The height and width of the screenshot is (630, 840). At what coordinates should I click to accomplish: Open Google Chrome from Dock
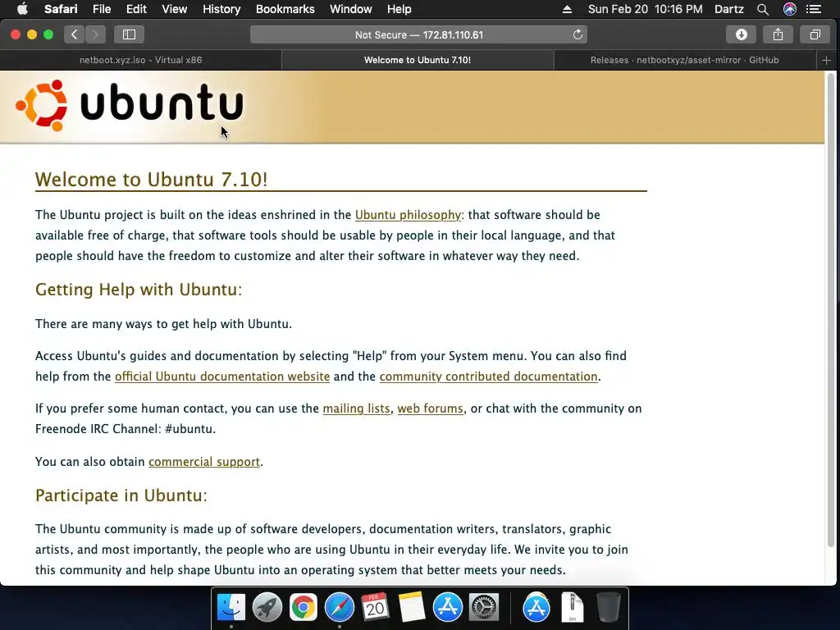pos(304,608)
